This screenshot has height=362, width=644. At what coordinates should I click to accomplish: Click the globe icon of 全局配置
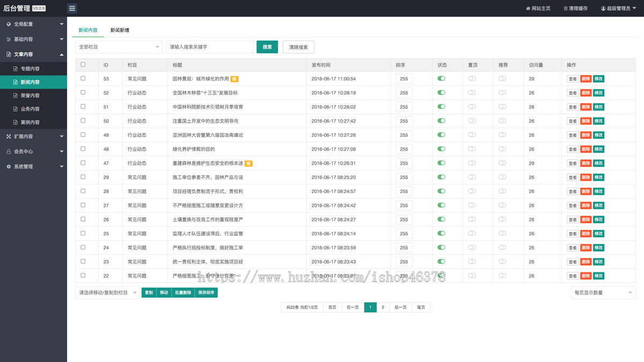(9, 24)
